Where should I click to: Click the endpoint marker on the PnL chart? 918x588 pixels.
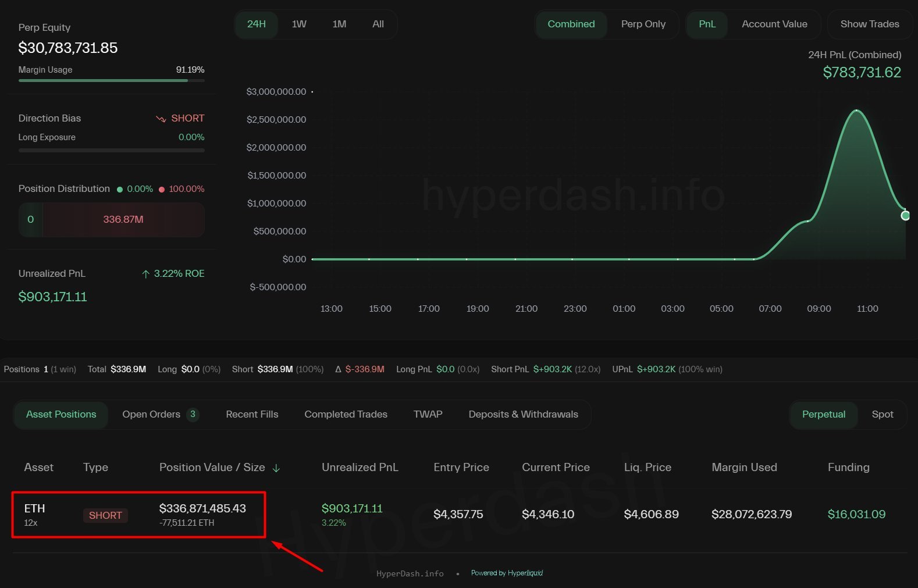pos(905,216)
